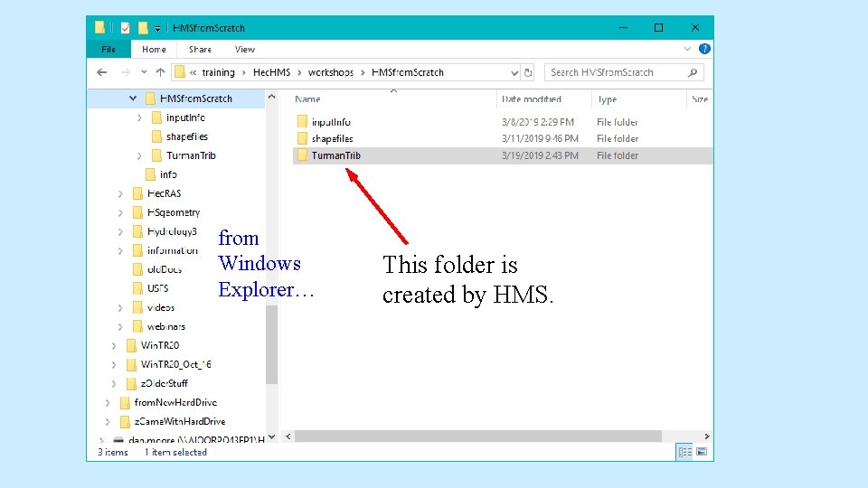Screen dimensions: 868x488
Task: Switch to the Home ribbon tab
Action: click(154, 49)
